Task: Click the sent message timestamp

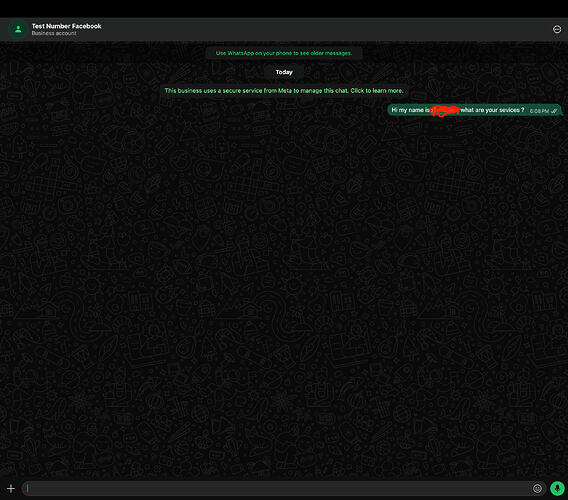Action: coord(539,111)
